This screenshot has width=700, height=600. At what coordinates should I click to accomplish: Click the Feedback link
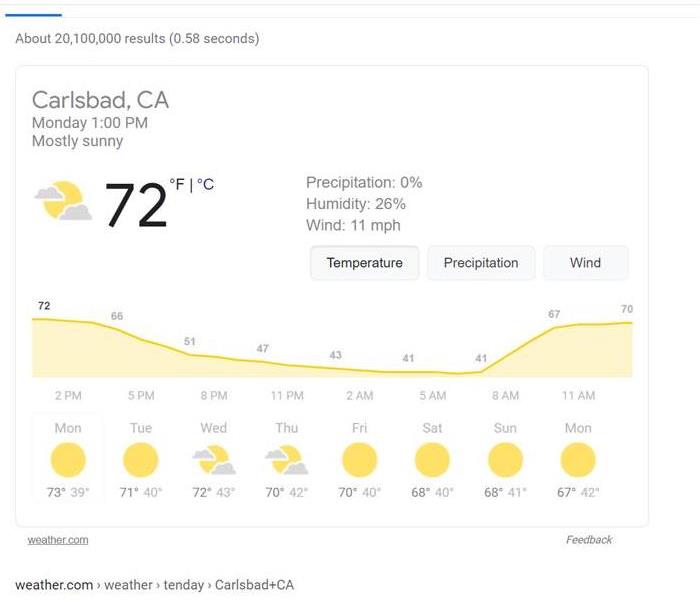point(589,540)
